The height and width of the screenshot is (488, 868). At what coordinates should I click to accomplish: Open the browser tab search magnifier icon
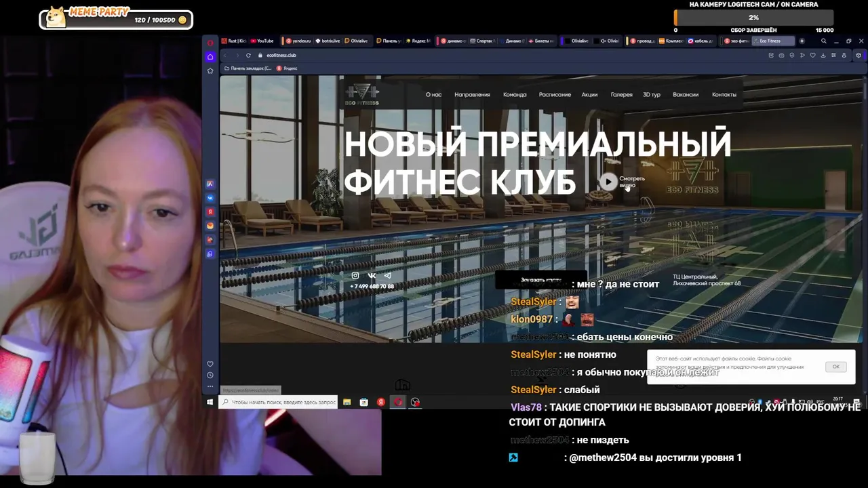(x=824, y=41)
